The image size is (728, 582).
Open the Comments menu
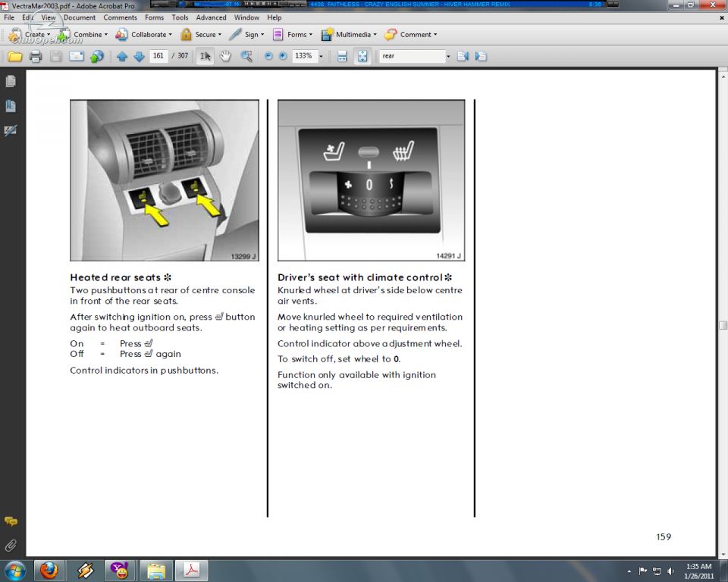121,17
